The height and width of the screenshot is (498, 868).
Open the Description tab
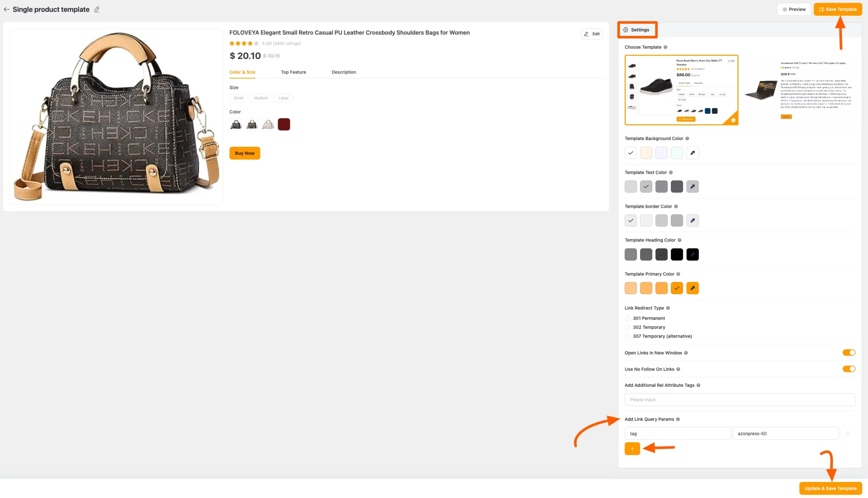344,72
